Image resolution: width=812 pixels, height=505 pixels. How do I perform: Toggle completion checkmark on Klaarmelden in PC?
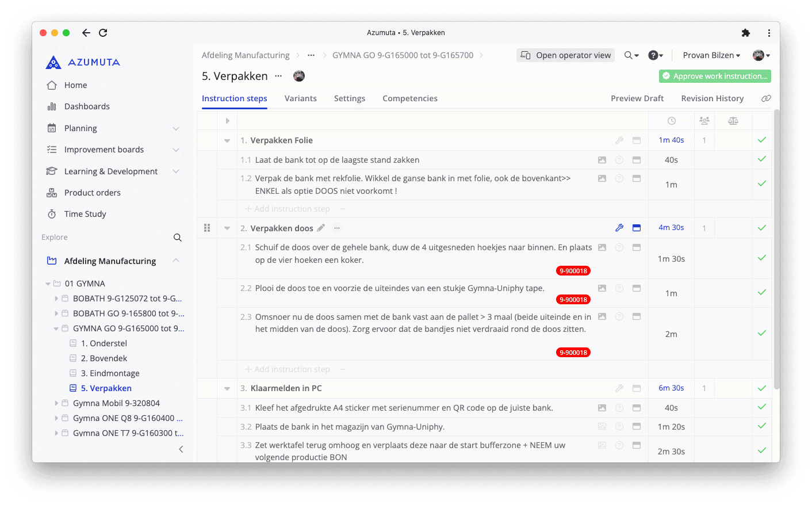point(761,388)
